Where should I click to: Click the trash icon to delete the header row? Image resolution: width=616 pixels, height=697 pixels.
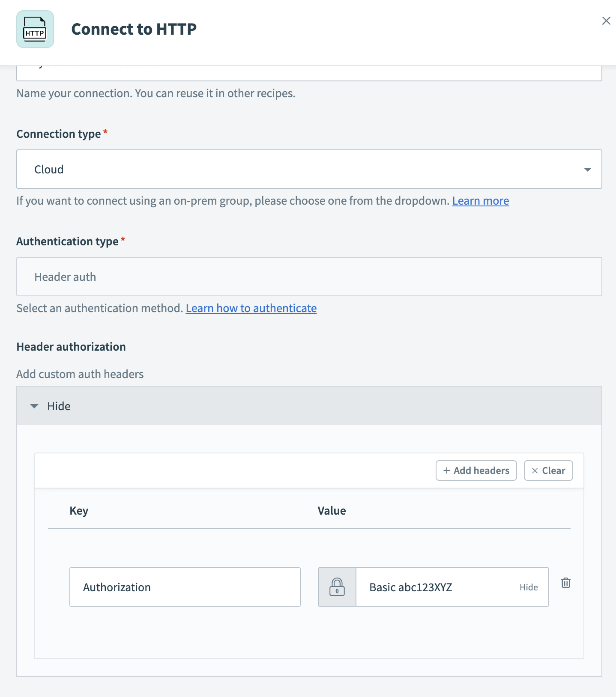click(x=565, y=583)
